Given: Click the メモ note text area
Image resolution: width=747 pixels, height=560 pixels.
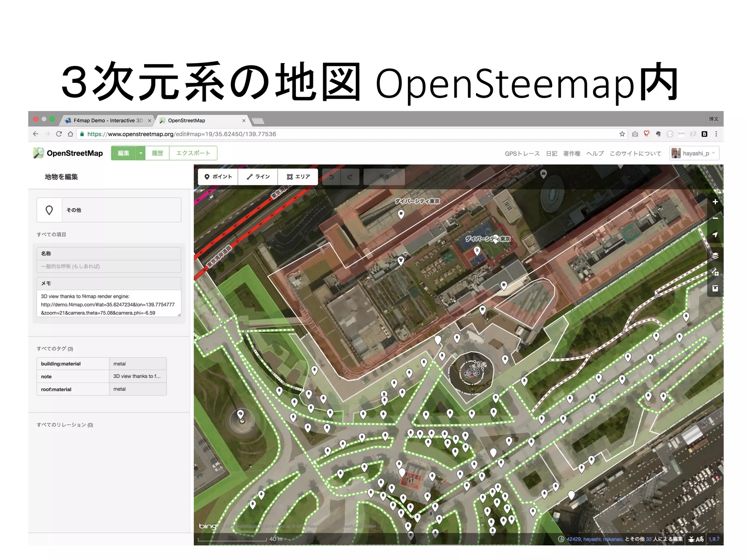Looking at the screenshot, I should 109,304.
